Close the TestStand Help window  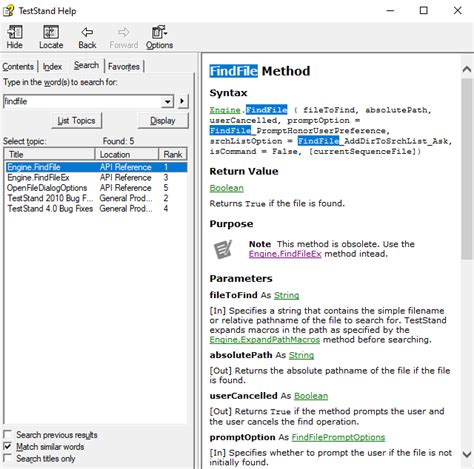[458, 11]
